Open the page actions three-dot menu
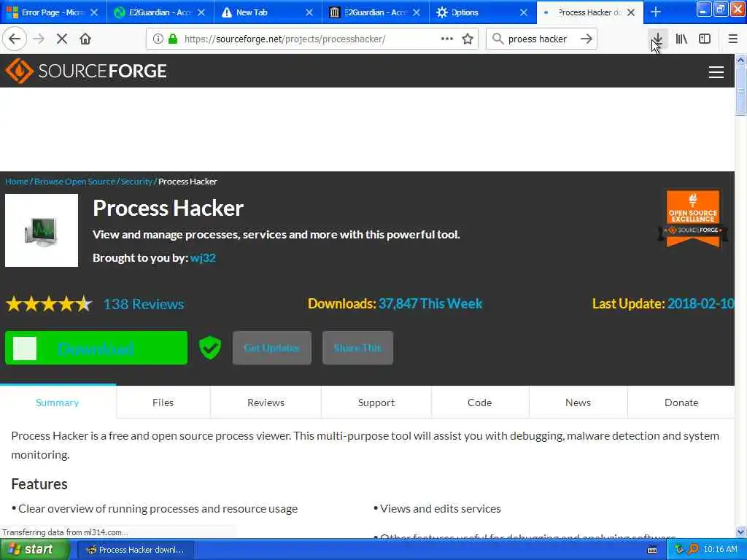747x560 pixels. tap(447, 39)
